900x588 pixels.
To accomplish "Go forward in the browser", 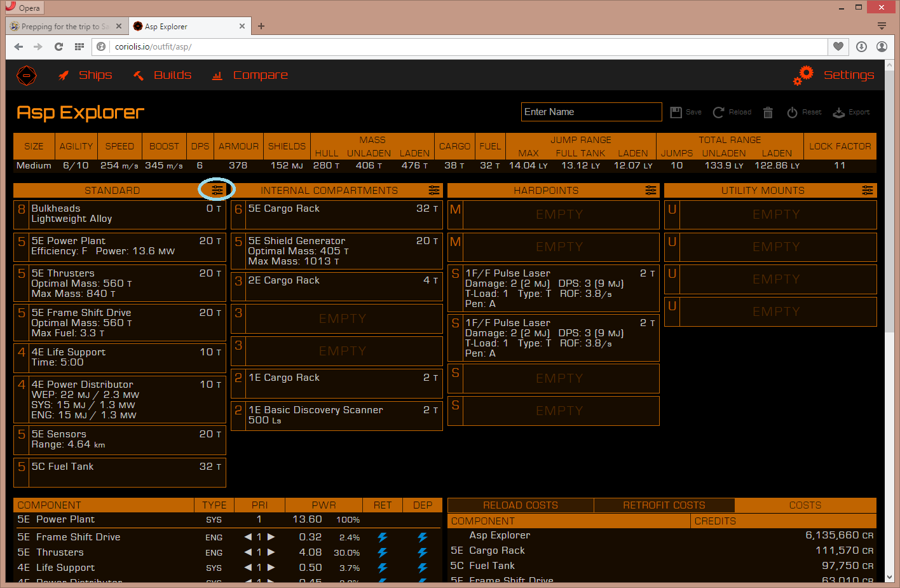I will point(38,46).
